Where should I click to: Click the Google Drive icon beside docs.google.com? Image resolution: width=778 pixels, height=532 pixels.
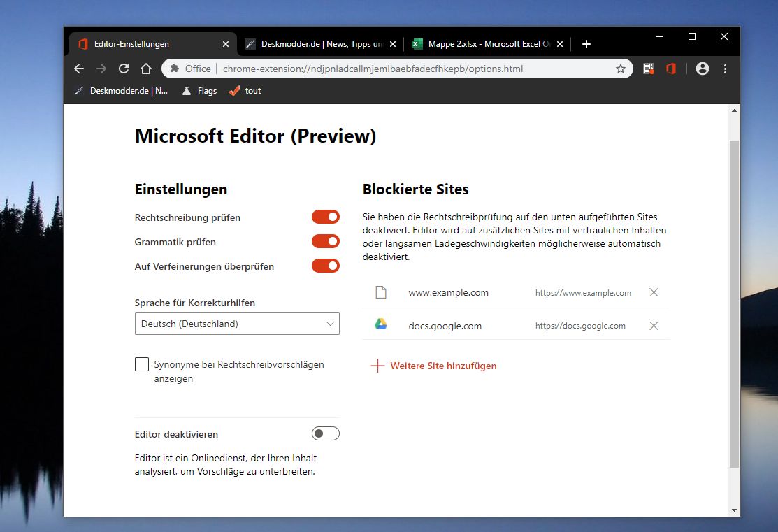(x=380, y=324)
